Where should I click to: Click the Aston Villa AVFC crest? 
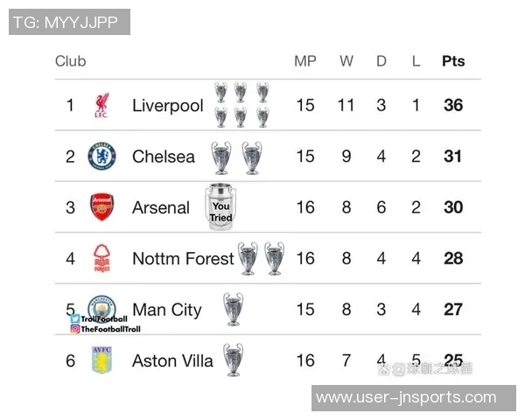(x=101, y=360)
